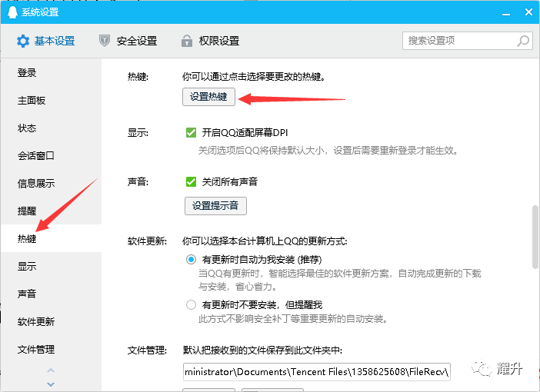Focus the 搜索设置项 search field
This screenshot has height=392, width=540.
pyautogui.click(x=468, y=41)
